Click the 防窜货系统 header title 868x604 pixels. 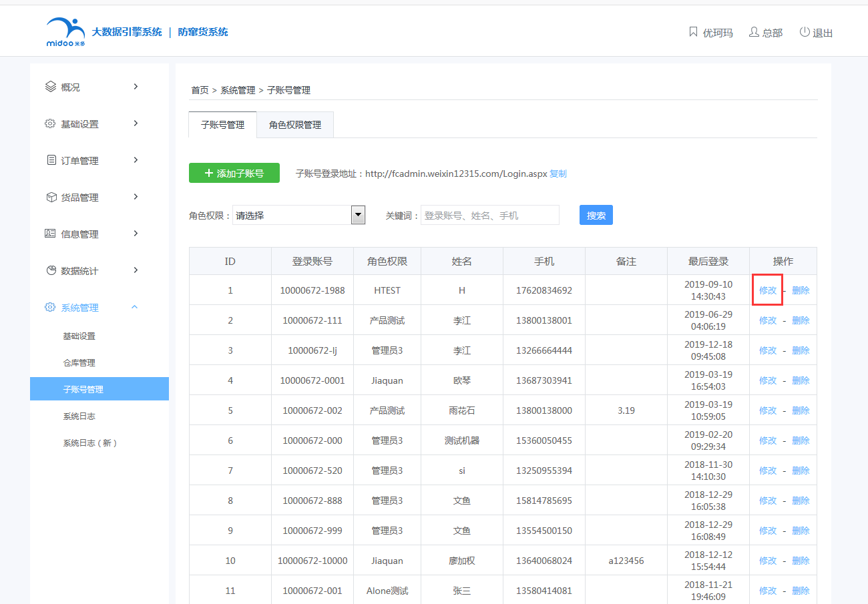coord(203,31)
